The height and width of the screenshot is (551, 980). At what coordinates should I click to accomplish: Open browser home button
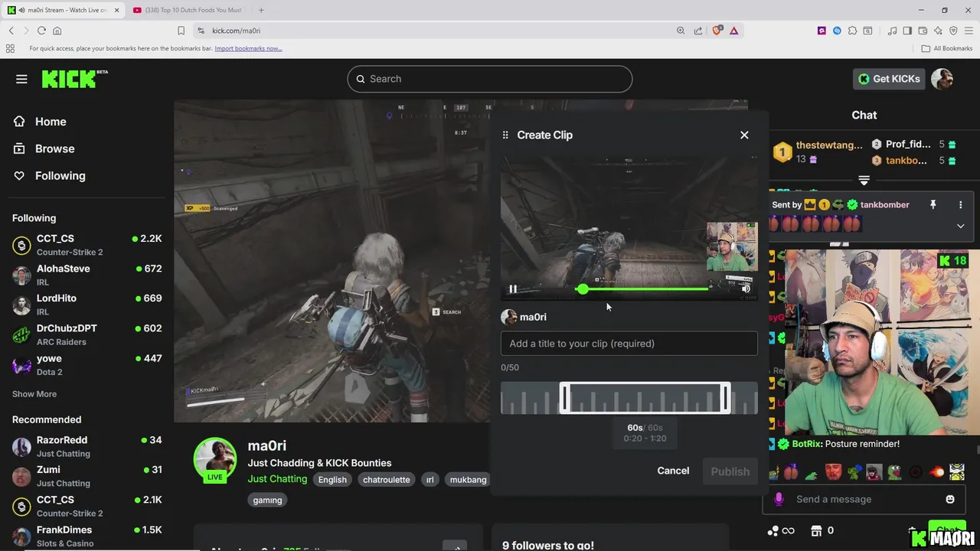point(57,31)
